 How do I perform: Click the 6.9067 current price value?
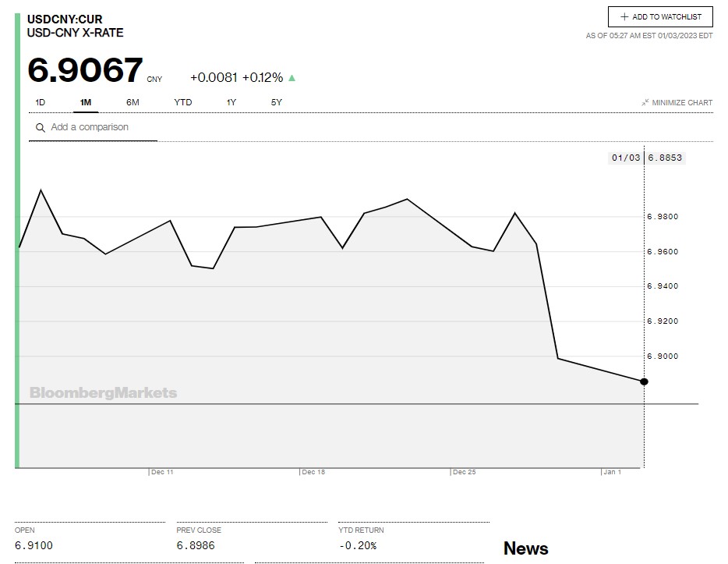[x=86, y=70]
